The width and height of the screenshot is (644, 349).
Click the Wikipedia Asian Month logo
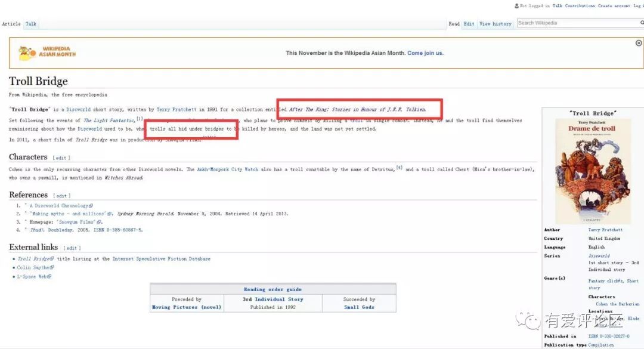pyautogui.click(x=47, y=52)
